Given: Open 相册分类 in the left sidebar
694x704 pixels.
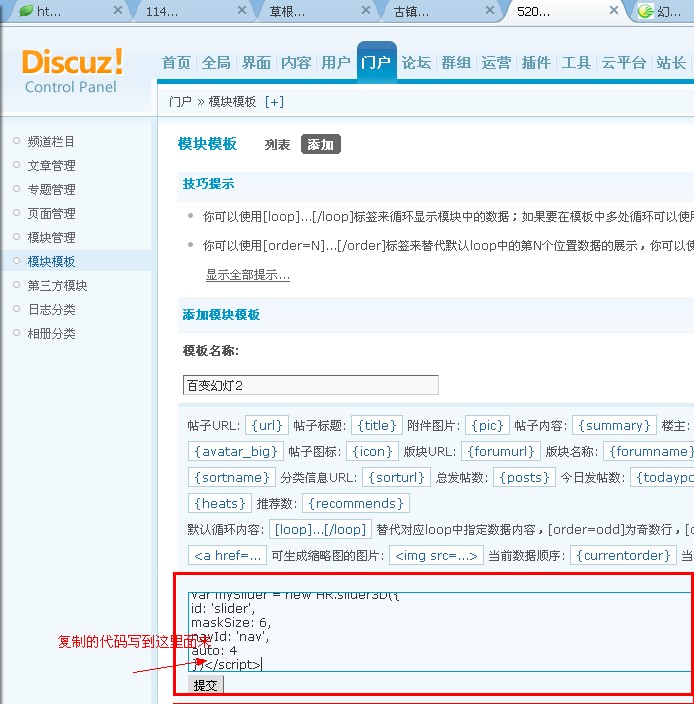Looking at the screenshot, I should click(51, 334).
